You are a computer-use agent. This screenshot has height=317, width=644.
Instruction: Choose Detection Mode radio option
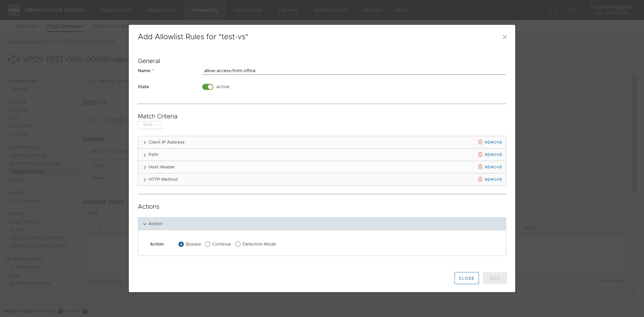pyautogui.click(x=238, y=244)
